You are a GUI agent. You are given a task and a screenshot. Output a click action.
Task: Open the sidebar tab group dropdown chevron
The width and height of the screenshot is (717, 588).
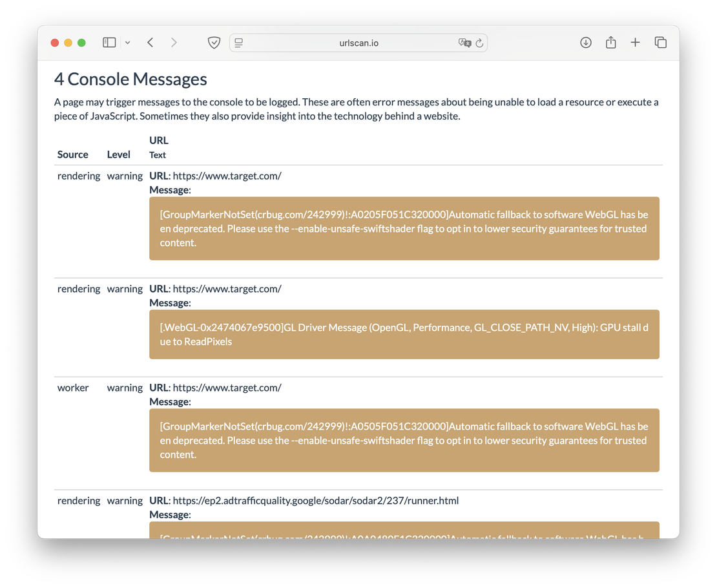[127, 43]
